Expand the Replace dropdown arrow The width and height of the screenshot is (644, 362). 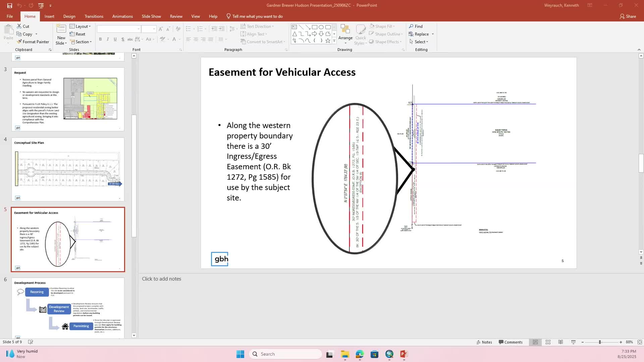coord(433,34)
